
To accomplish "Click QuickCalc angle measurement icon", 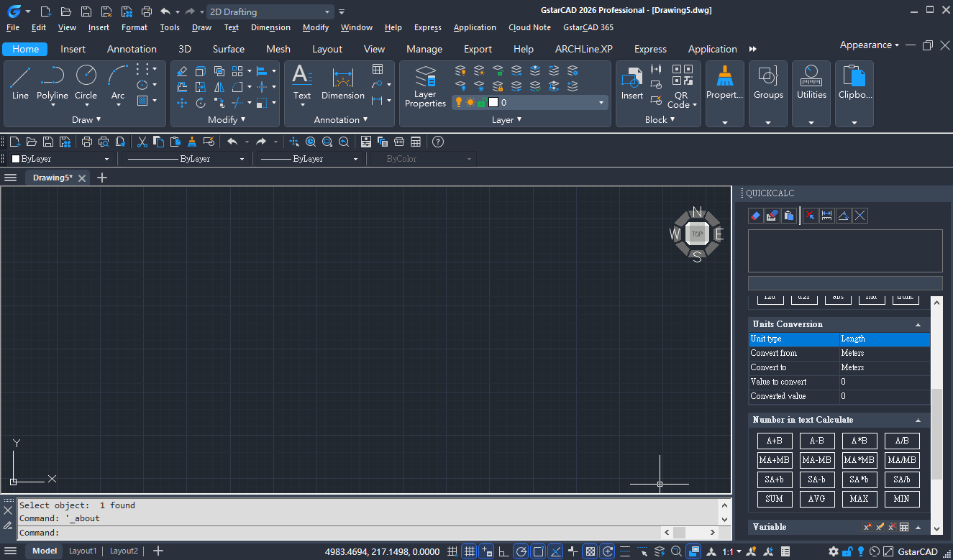I will point(844,215).
